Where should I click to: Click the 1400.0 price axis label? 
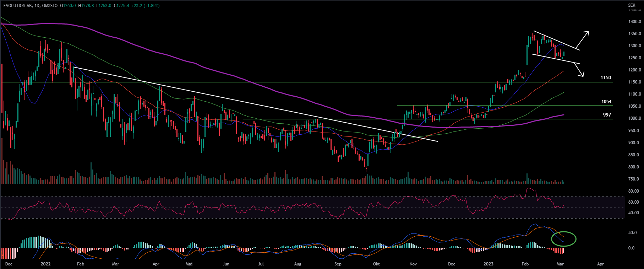coord(634,22)
